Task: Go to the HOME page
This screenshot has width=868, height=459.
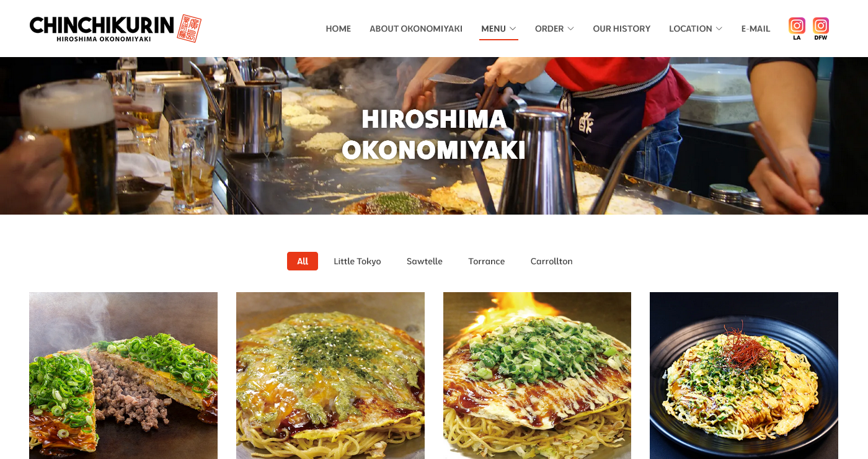Action: click(339, 29)
